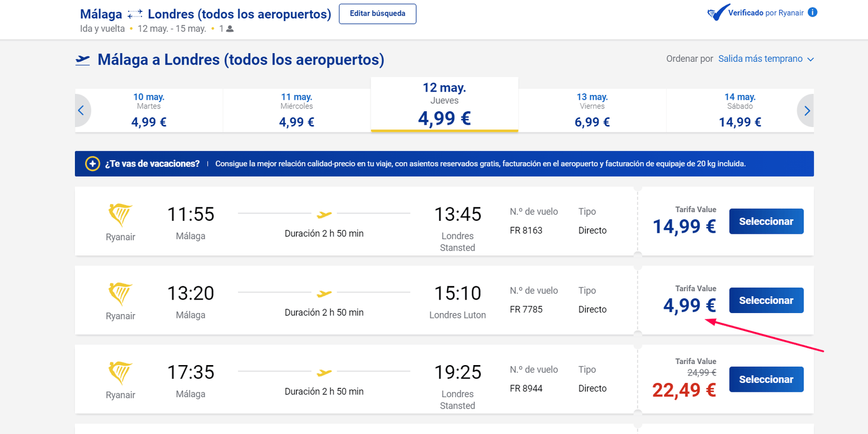Click the Ryanair harp logo on the 13:20 flight

[120, 294]
